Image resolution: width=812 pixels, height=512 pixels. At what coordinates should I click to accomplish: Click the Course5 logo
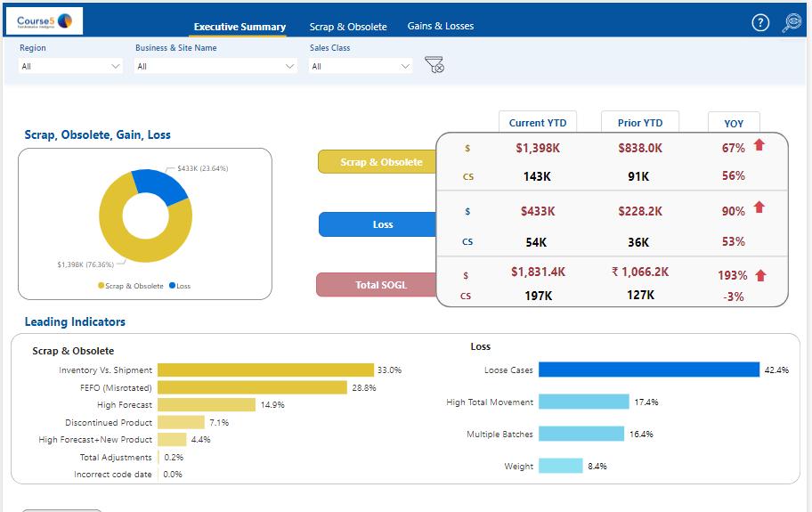(x=44, y=21)
